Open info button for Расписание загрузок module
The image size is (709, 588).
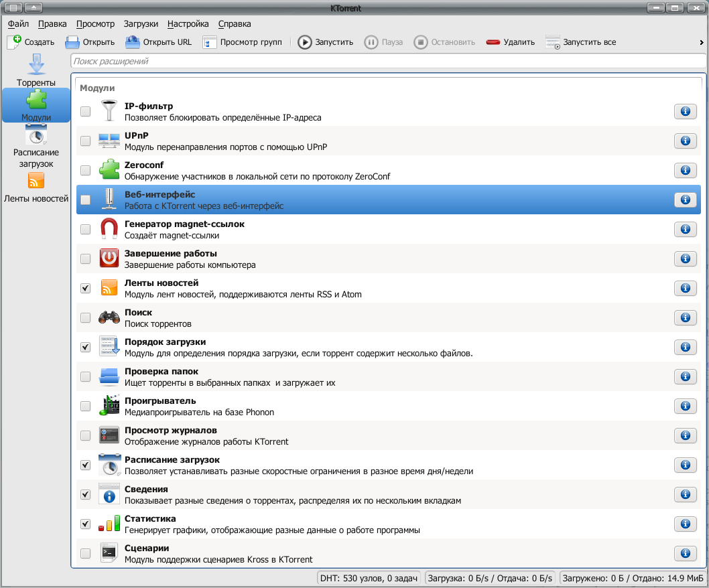tap(685, 465)
